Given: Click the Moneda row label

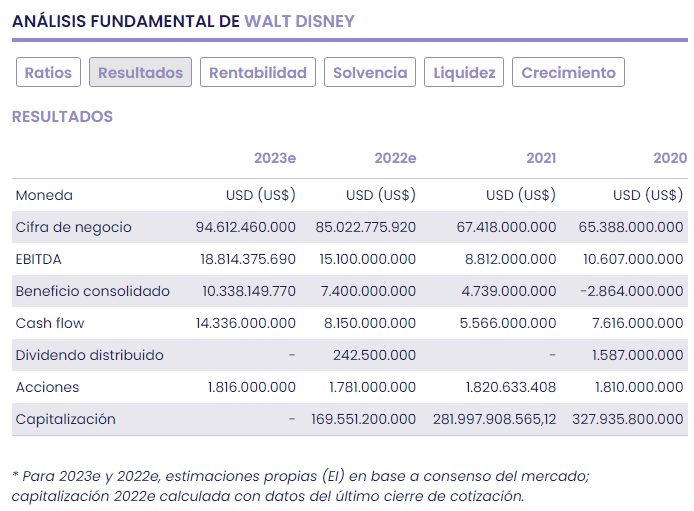Looking at the screenshot, I should [44, 195].
